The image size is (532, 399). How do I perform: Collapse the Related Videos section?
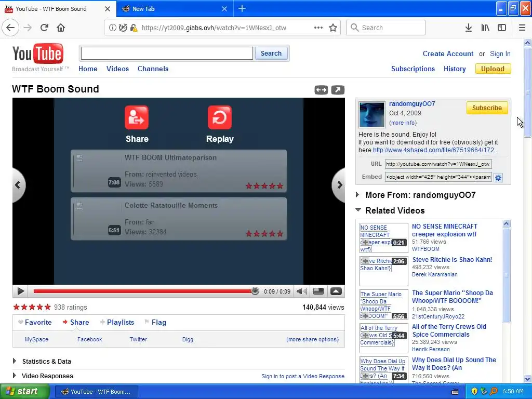click(358, 210)
